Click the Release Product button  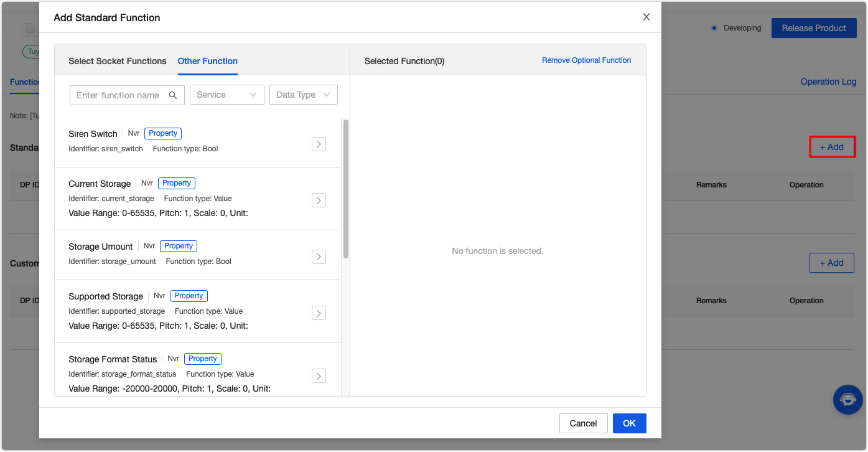[x=814, y=28]
